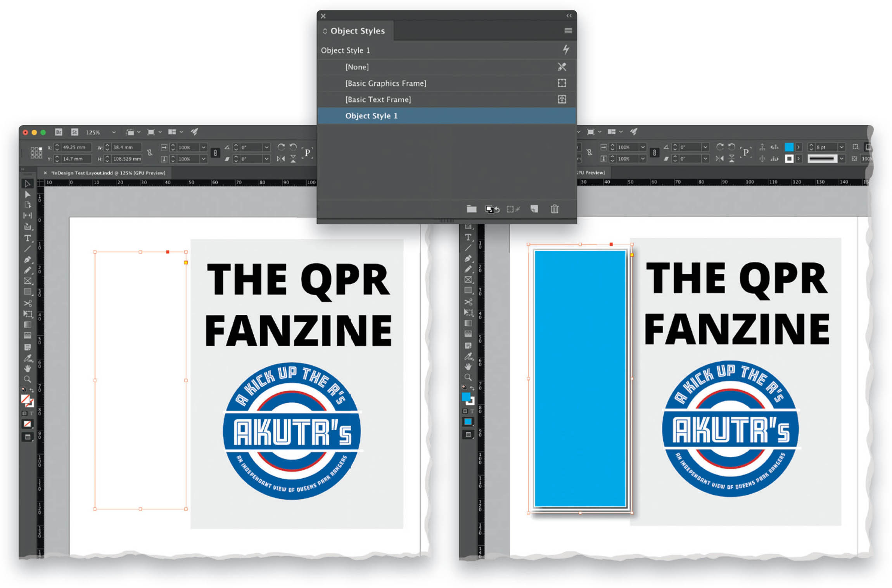Image resolution: width=892 pixels, height=588 pixels.
Task: Delete selected style with trash icon
Action: tap(555, 209)
